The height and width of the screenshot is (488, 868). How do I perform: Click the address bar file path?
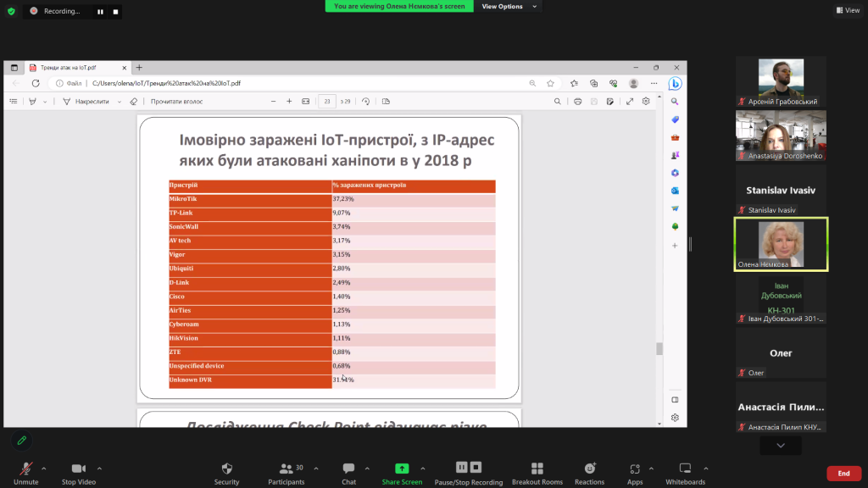[167, 83]
